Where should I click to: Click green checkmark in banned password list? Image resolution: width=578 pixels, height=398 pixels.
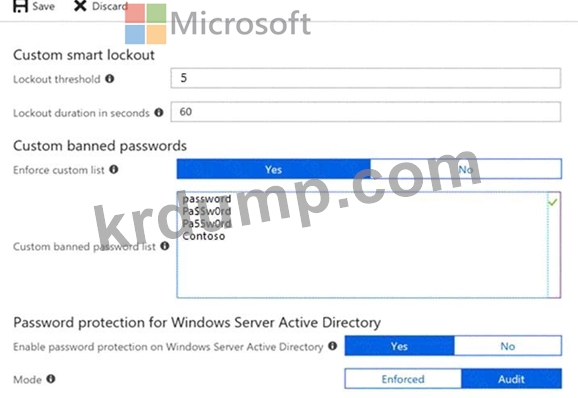click(553, 202)
